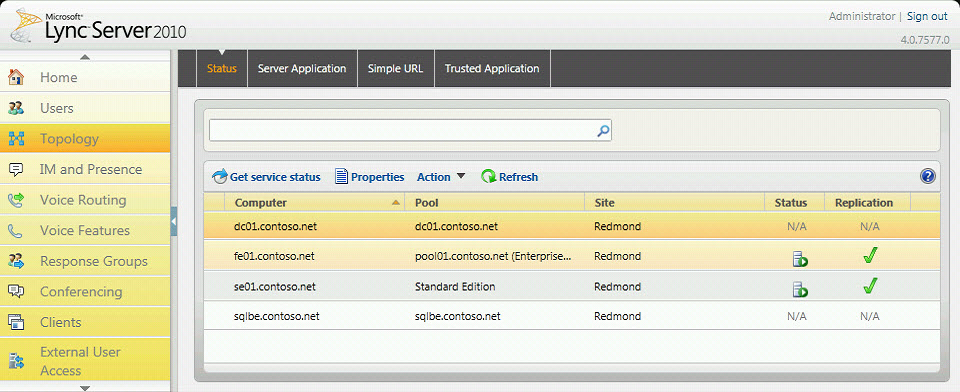Open the Home section

pyautogui.click(x=85, y=77)
